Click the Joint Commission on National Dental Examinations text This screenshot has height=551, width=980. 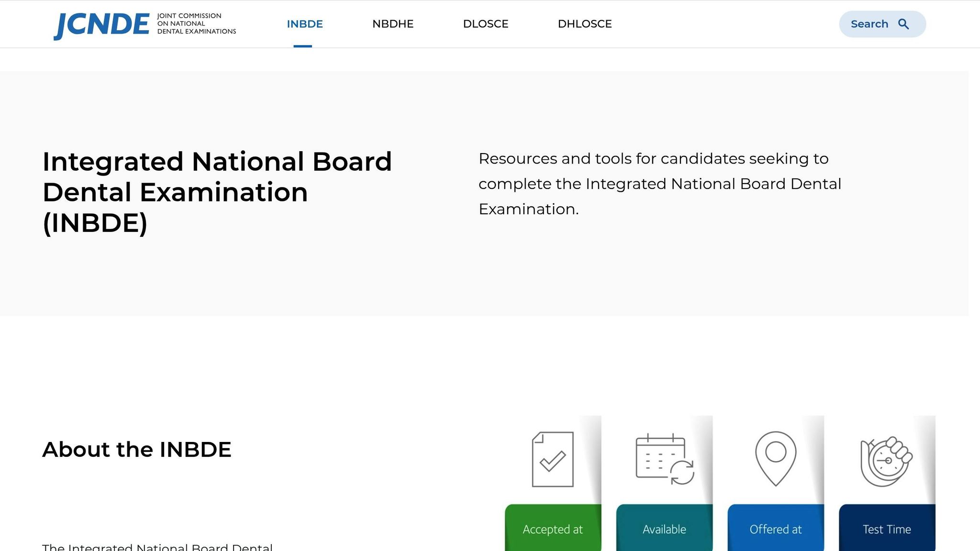(197, 24)
